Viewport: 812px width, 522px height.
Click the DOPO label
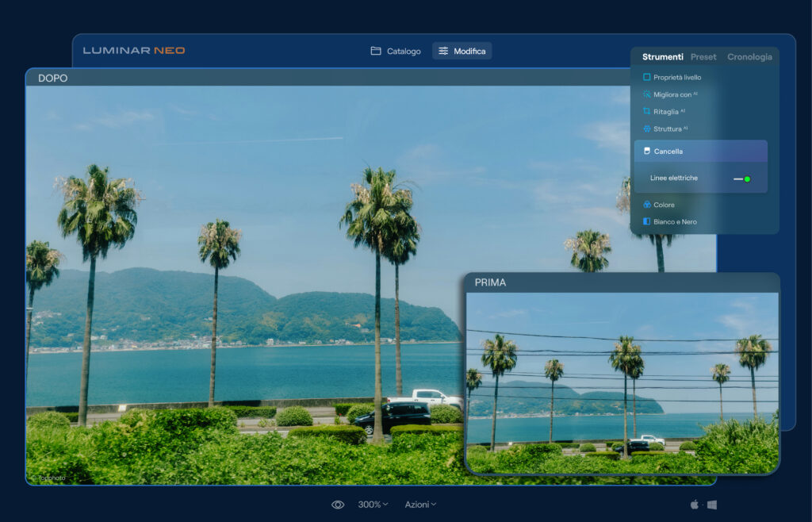53,79
